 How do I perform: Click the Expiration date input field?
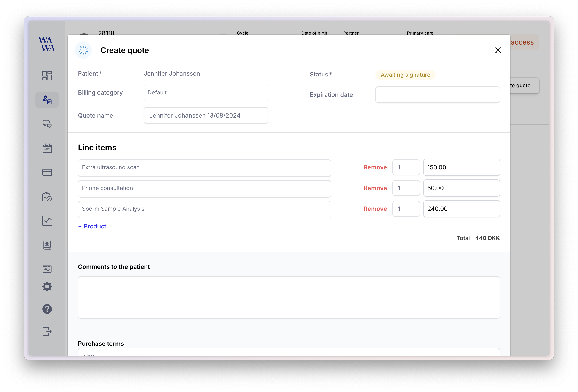(437, 94)
